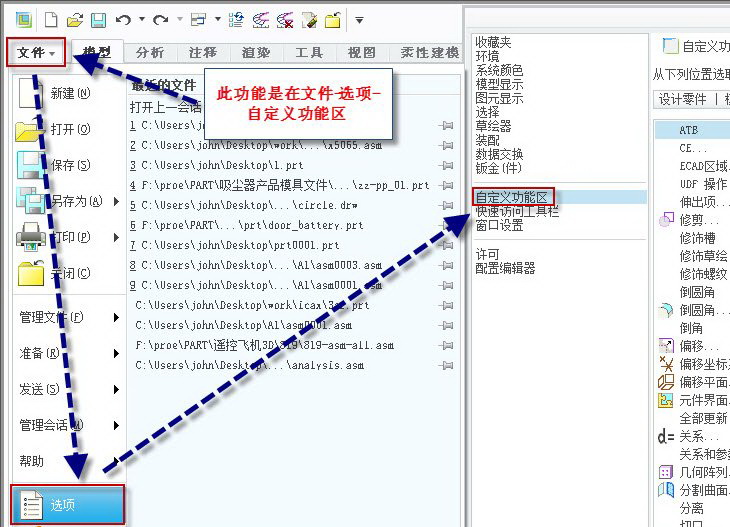This screenshot has width=730, height=527.
Task: Click the Redo arrow icon
Action: coord(161,20)
